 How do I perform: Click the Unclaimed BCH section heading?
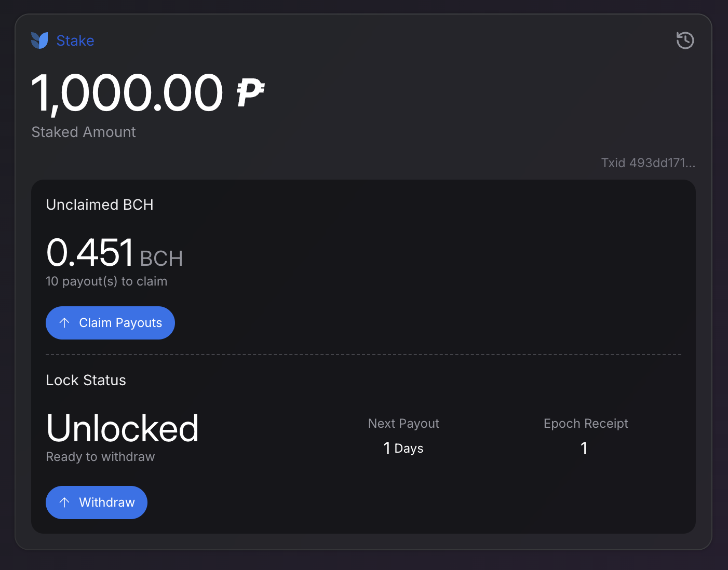[99, 204]
